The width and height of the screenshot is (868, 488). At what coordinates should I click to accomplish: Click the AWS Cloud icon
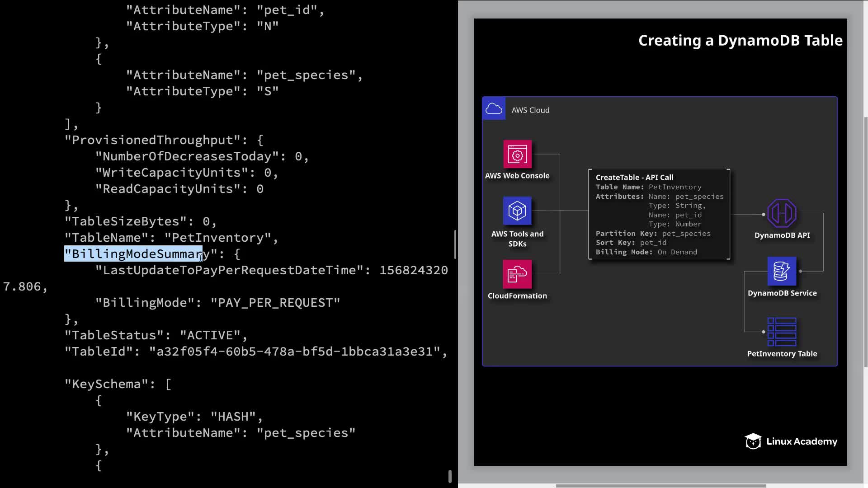coord(494,109)
